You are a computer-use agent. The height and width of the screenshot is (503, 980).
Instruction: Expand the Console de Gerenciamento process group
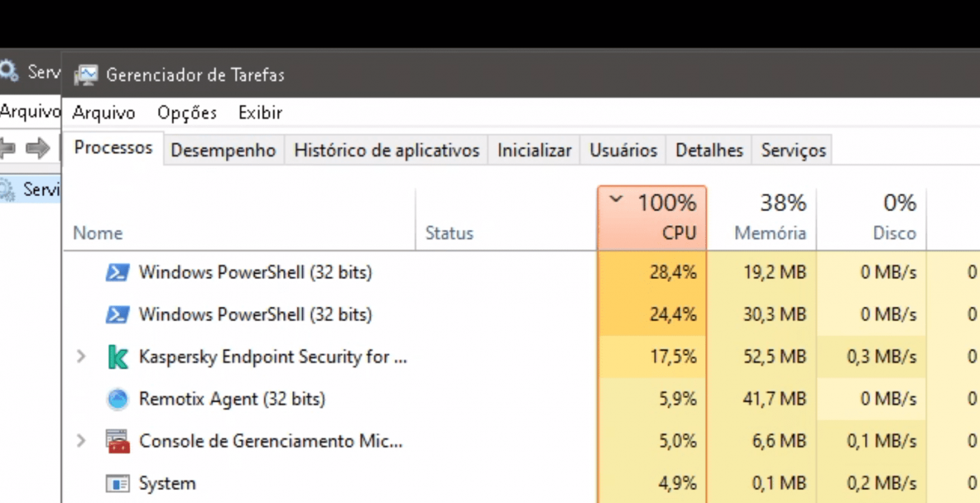81,441
